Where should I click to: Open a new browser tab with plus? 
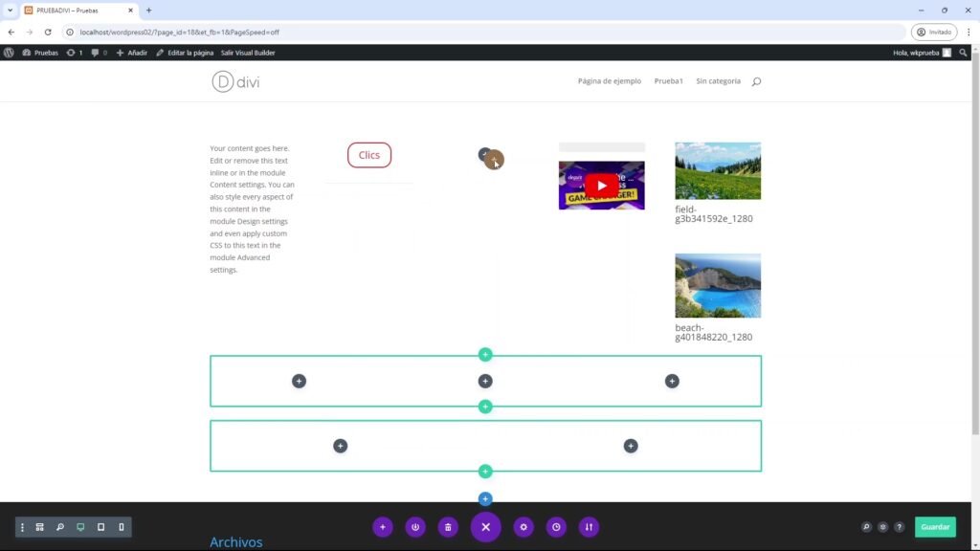pos(148,10)
